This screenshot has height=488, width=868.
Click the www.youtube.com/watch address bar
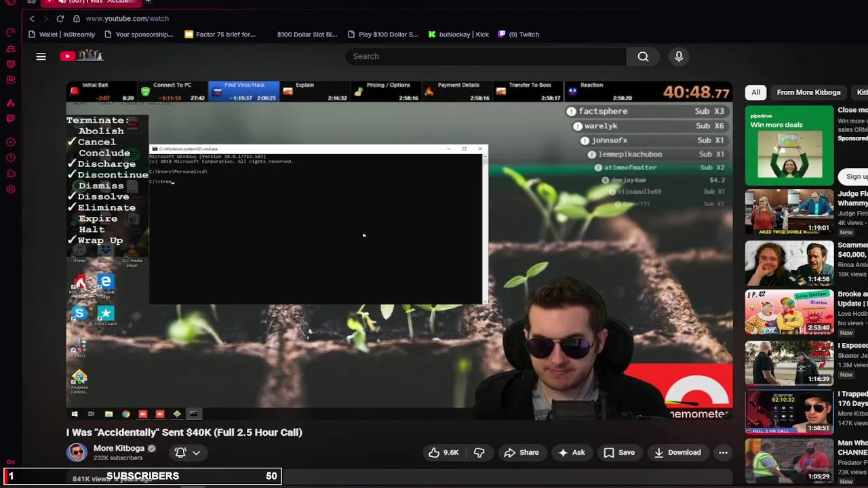(127, 18)
